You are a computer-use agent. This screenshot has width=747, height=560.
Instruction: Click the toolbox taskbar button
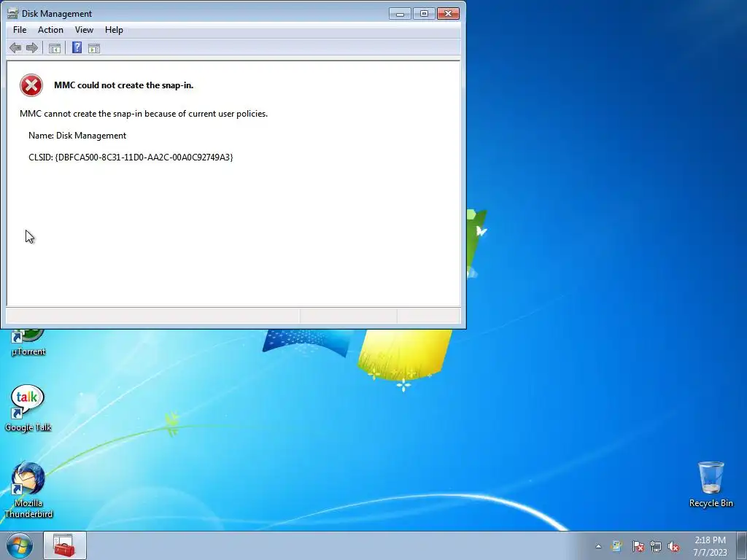coord(65,545)
